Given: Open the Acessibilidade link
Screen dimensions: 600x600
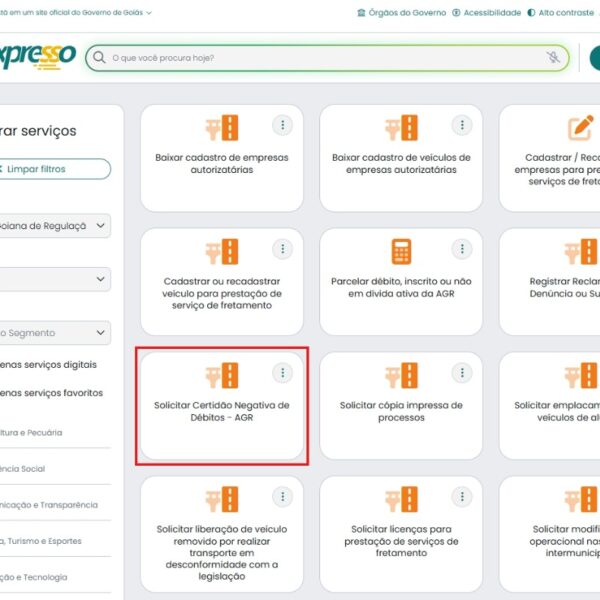Looking at the screenshot, I should 492,13.
